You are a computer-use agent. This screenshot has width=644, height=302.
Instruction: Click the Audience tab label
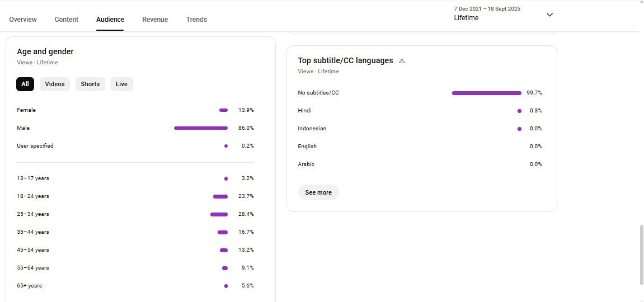[110, 20]
